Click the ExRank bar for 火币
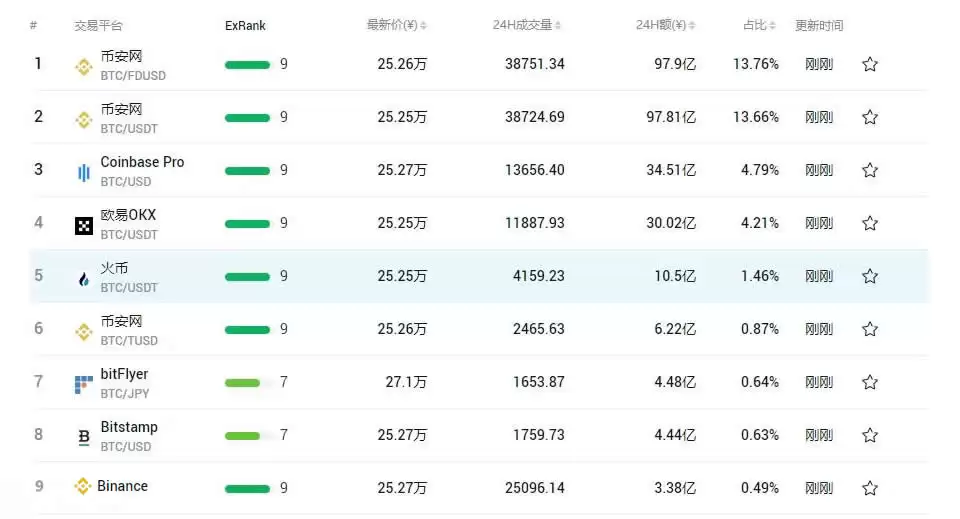This screenshot has height=519, width=960. (247, 276)
